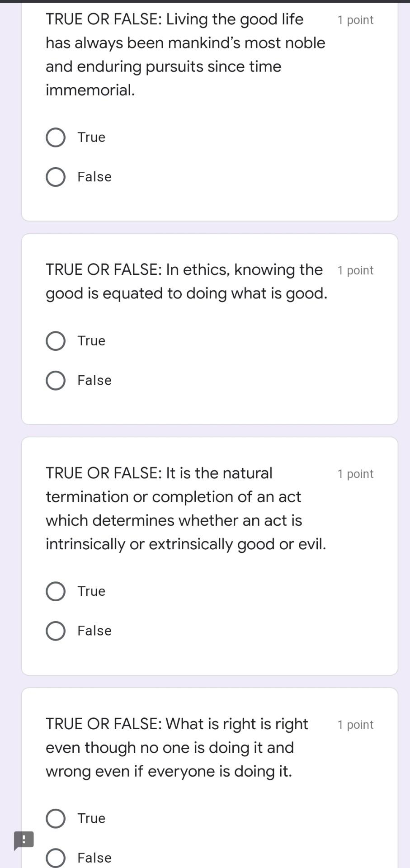Click the 1 point label on question one
Screen dimensions: 410x868
(355, 20)
